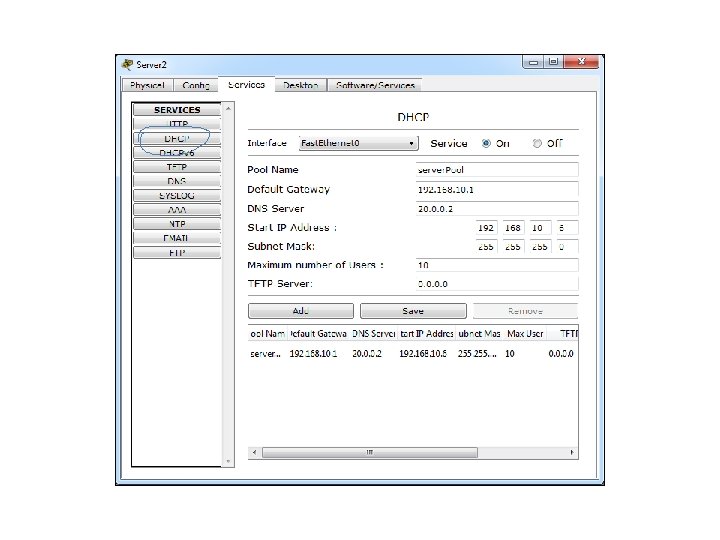The image size is (720, 540).
Task: Click horizontal scrollbar left arrow
Action: (255, 453)
